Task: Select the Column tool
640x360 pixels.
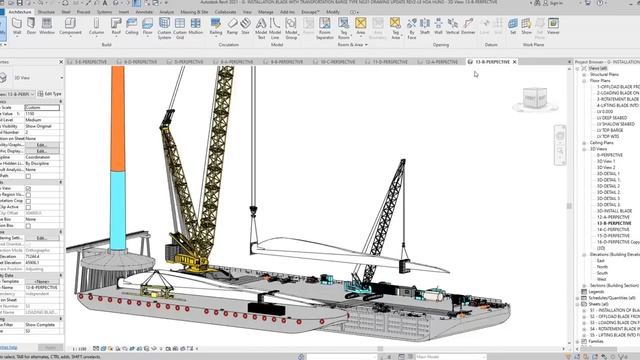Action: coord(96,27)
